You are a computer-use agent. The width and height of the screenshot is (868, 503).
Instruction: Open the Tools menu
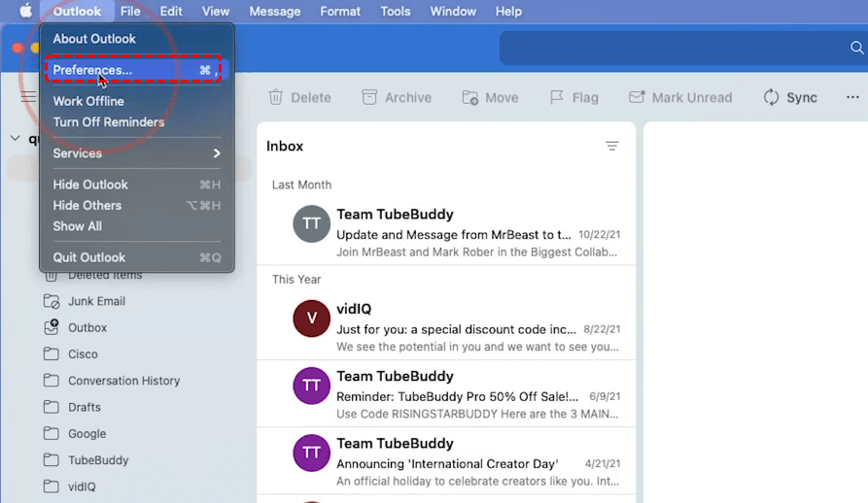396,11
